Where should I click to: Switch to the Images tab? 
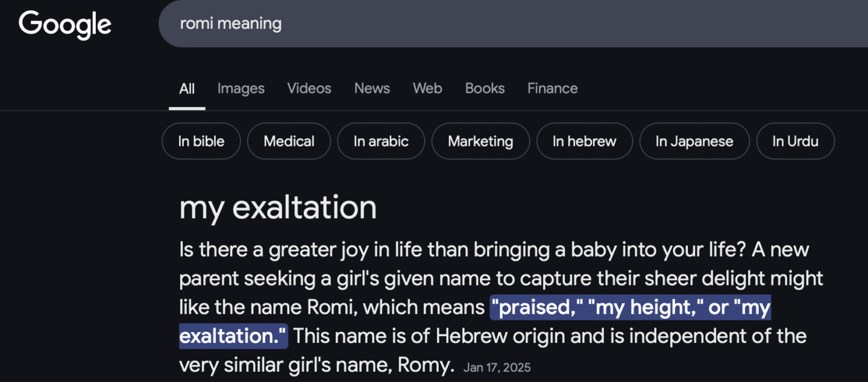[x=241, y=89]
